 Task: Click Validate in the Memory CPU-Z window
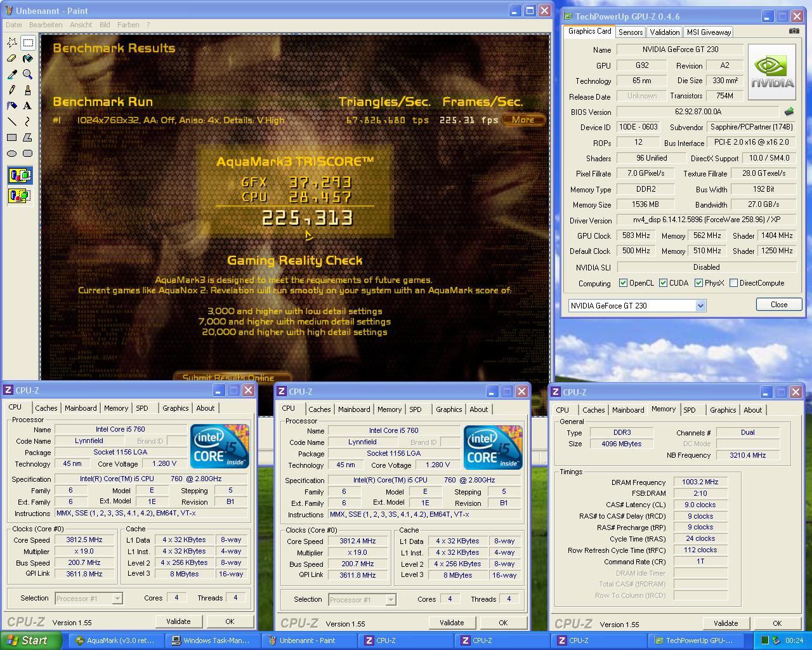[726, 623]
